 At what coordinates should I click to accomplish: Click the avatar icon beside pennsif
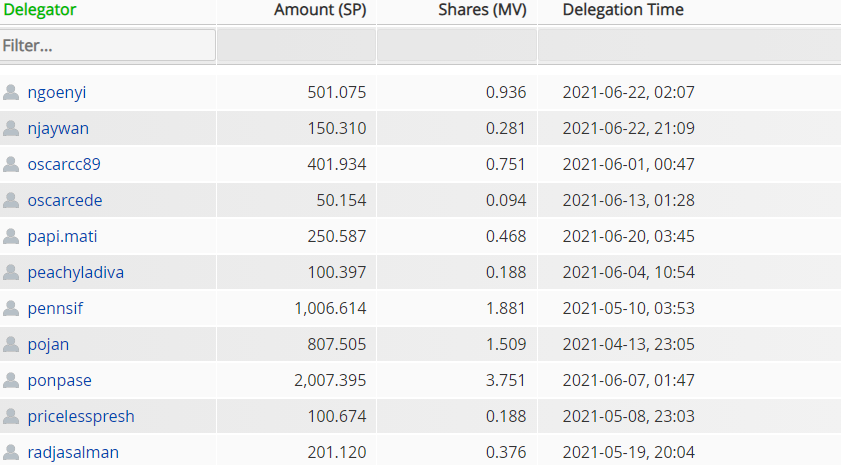[11, 308]
